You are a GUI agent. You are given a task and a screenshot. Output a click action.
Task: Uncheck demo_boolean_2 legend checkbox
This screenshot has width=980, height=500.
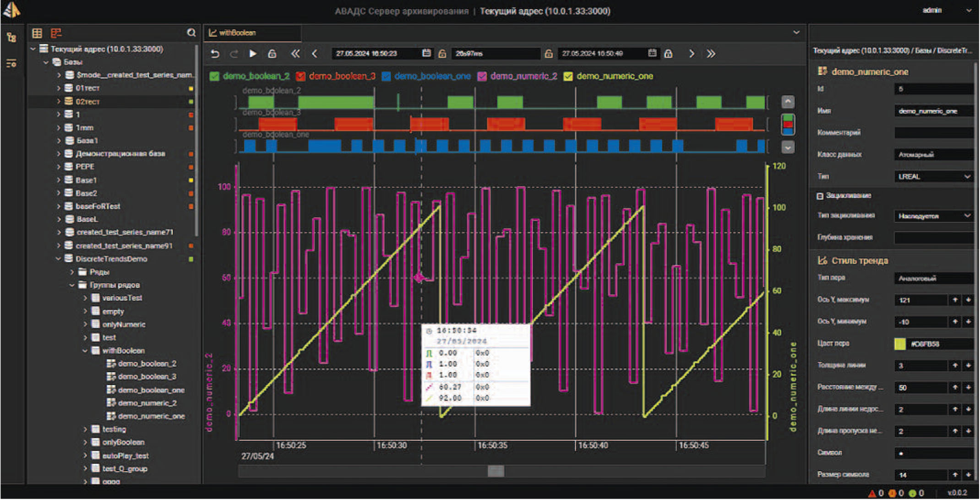(214, 76)
